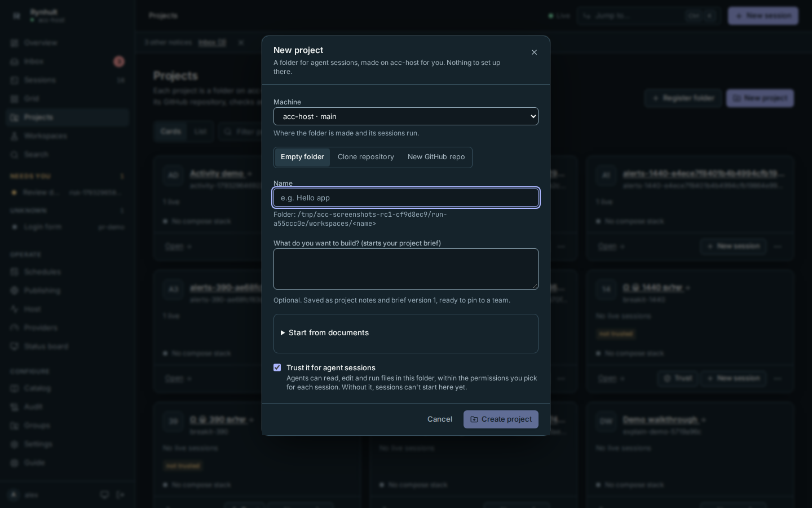The image size is (812, 508).
Task: Focus the project Name input field
Action: tap(406, 198)
